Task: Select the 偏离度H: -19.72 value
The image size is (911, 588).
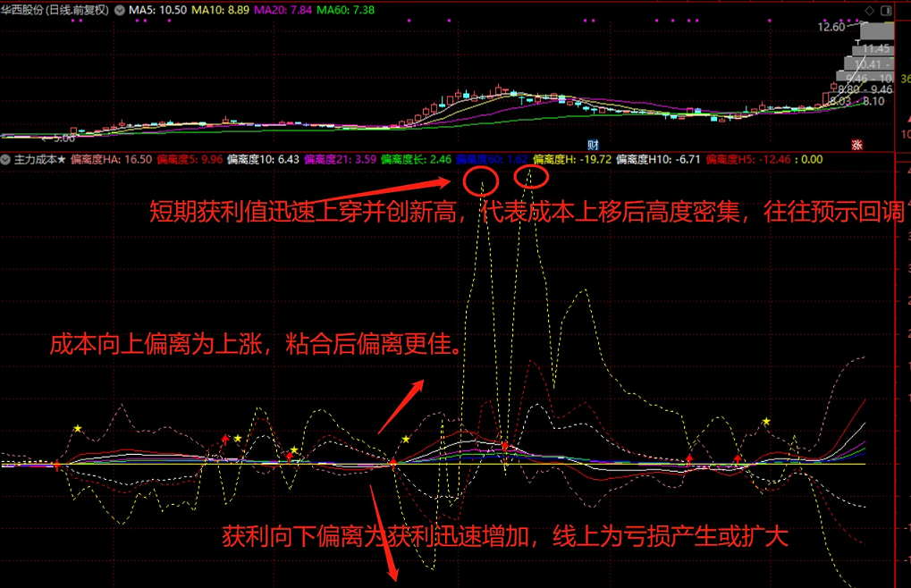Action: pos(572,160)
